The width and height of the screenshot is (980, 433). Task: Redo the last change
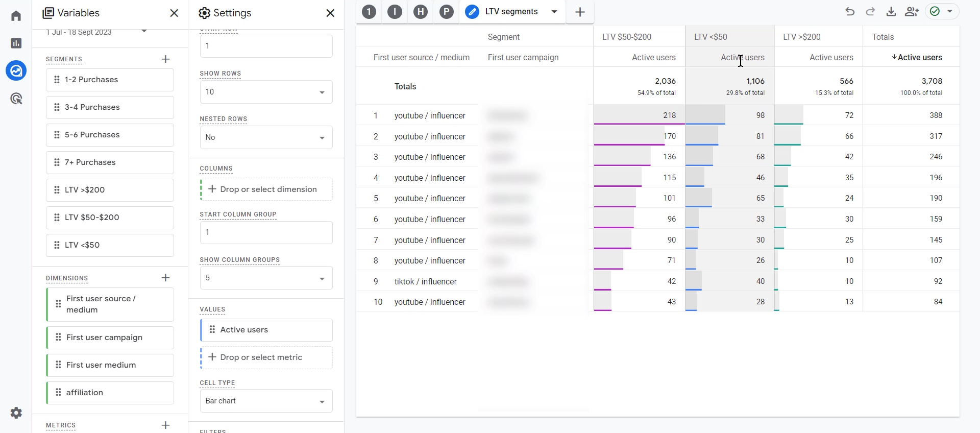click(870, 12)
